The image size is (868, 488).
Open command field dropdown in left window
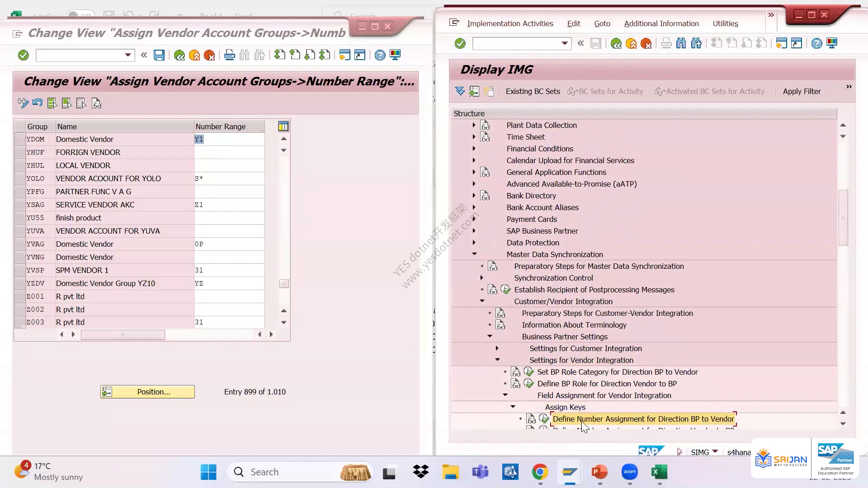click(128, 55)
